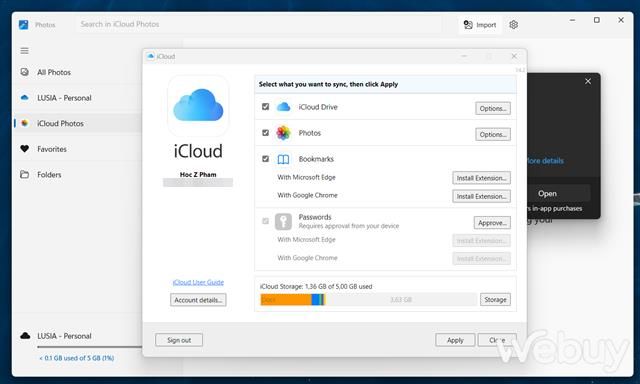640x384 pixels.
Task: Click the Passwords key icon
Action: [x=283, y=222]
